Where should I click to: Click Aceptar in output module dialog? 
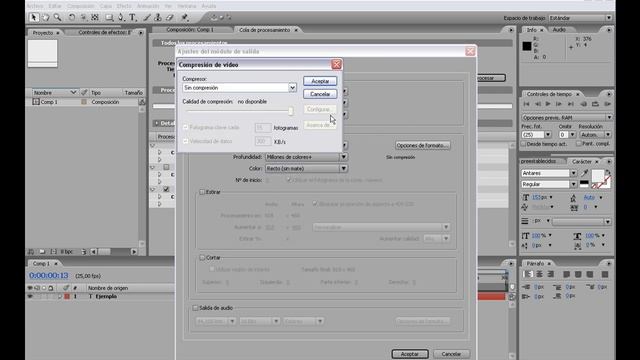point(410,354)
